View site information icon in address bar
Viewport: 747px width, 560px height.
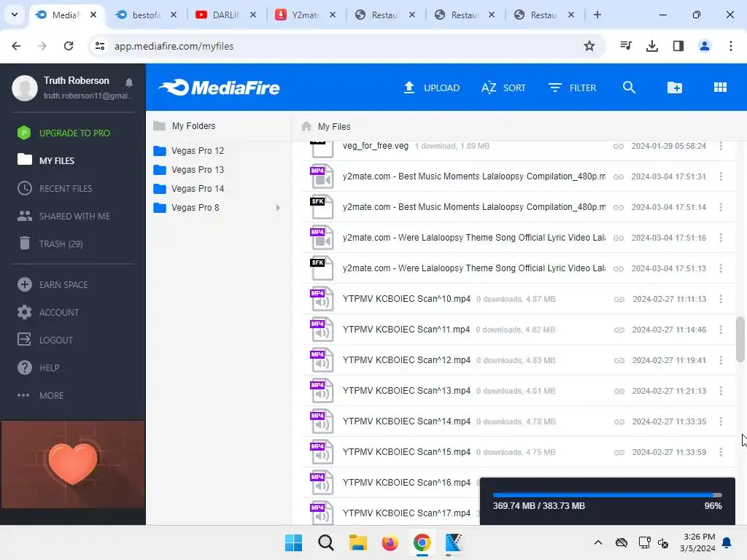coord(99,46)
